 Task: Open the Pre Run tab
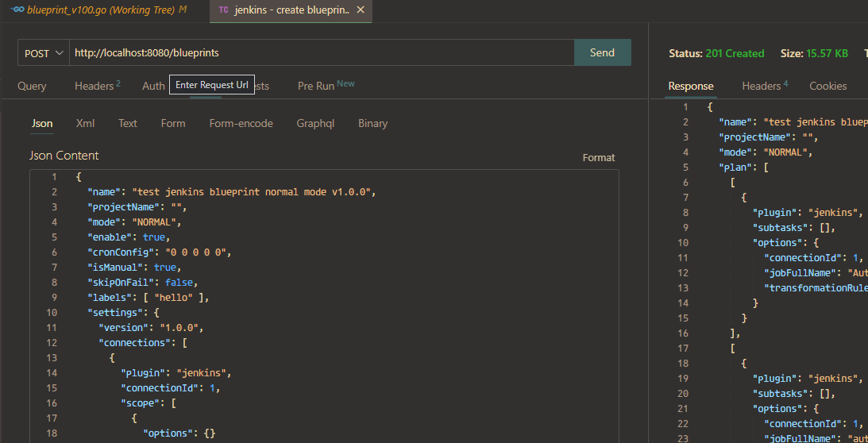click(x=326, y=85)
